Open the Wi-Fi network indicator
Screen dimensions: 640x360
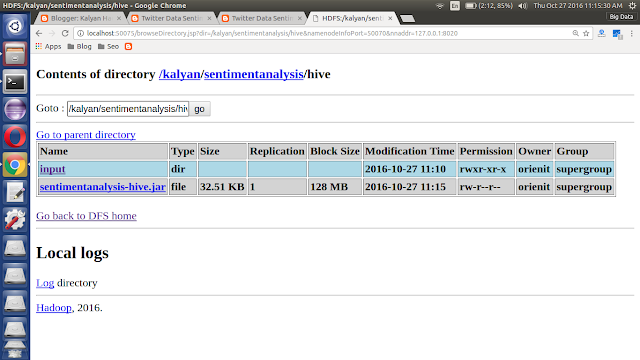440,6
